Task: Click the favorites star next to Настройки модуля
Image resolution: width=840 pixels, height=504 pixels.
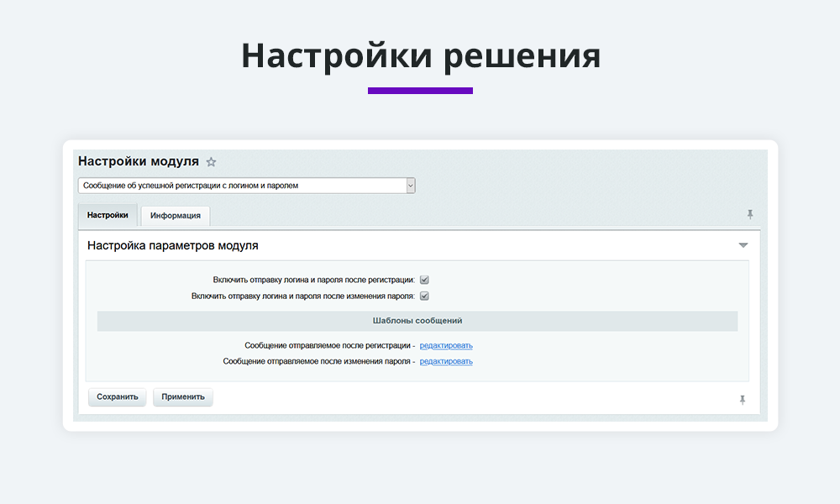Action: (x=211, y=162)
